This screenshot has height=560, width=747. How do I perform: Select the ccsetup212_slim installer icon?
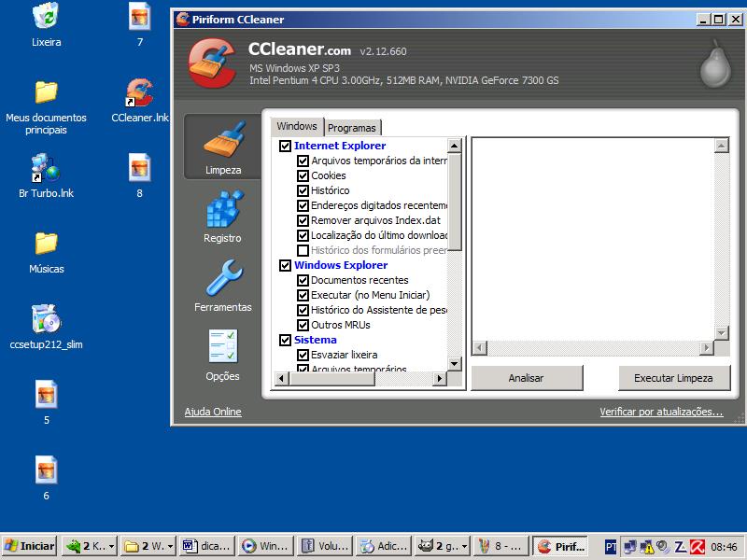46,328
